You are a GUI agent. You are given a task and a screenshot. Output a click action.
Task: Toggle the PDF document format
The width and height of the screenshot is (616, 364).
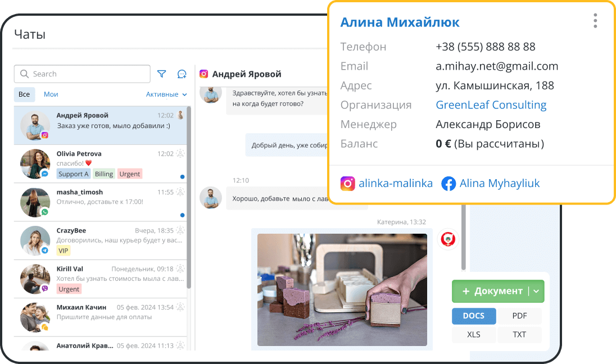520,316
